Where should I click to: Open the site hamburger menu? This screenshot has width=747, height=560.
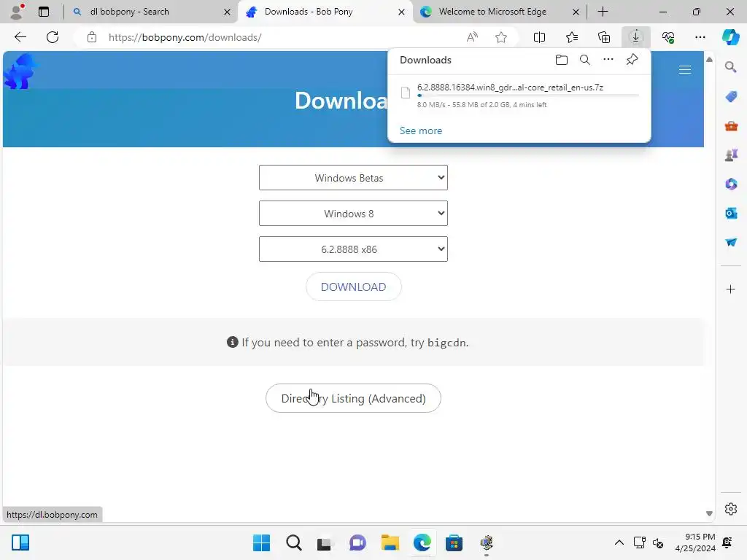(x=684, y=70)
